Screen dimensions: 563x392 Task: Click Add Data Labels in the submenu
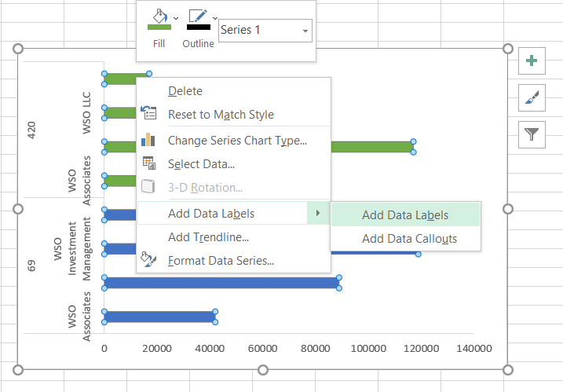click(x=405, y=214)
